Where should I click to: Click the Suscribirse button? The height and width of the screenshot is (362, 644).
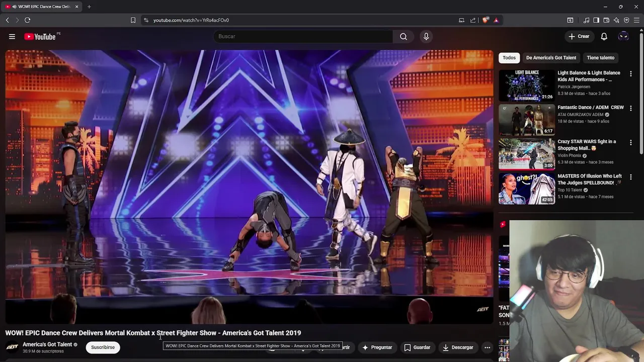[x=103, y=347]
